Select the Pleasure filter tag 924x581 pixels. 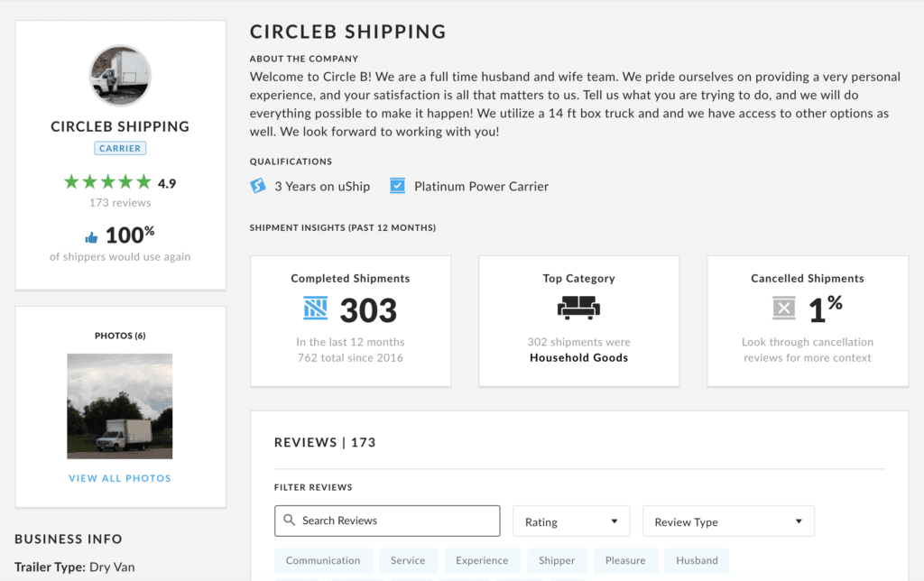(x=625, y=560)
